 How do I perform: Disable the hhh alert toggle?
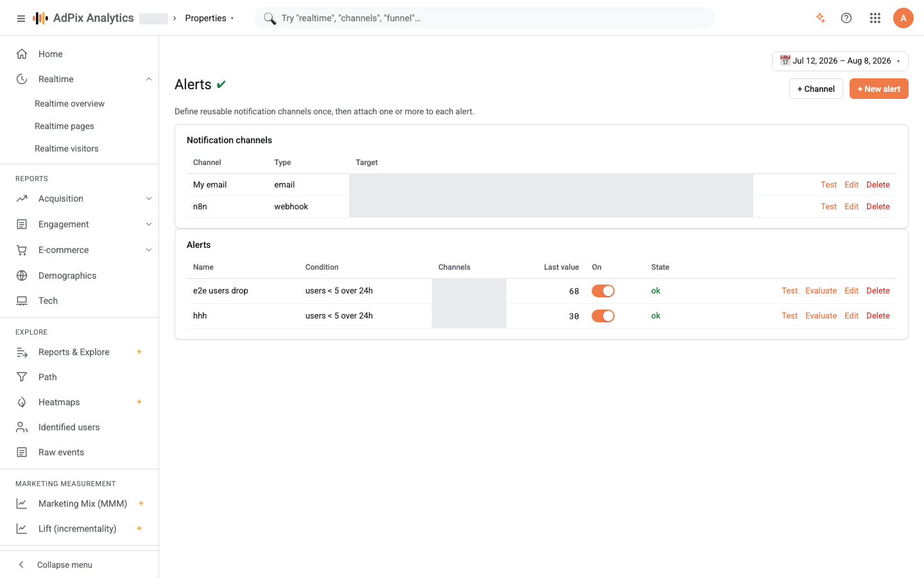[603, 316]
